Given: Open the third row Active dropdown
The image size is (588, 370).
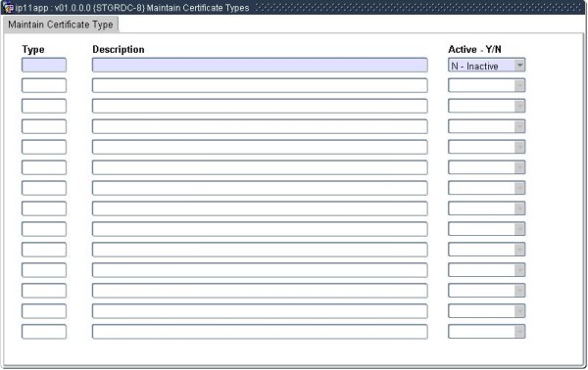Looking at the screenshot, I should (x=486, y=107).
